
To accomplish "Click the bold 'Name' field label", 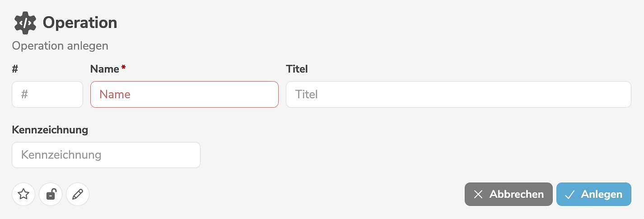I will tap(104, 69).
